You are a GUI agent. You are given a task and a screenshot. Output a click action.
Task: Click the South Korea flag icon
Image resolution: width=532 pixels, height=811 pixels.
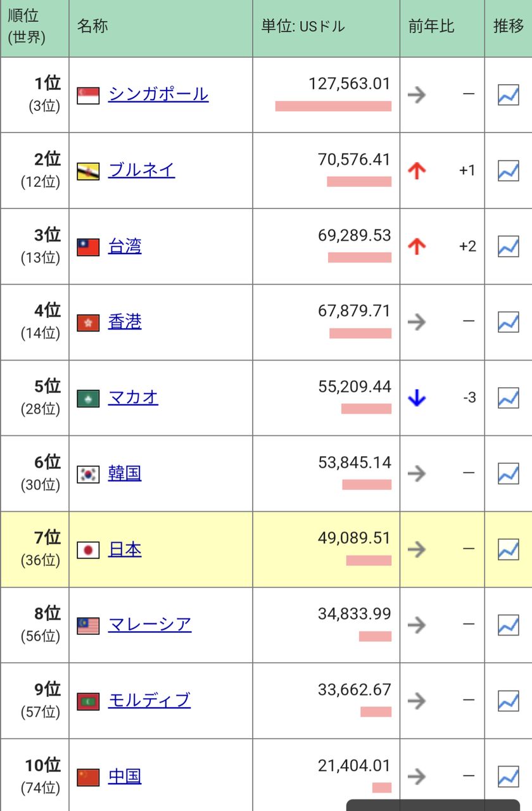pos(88,474)
